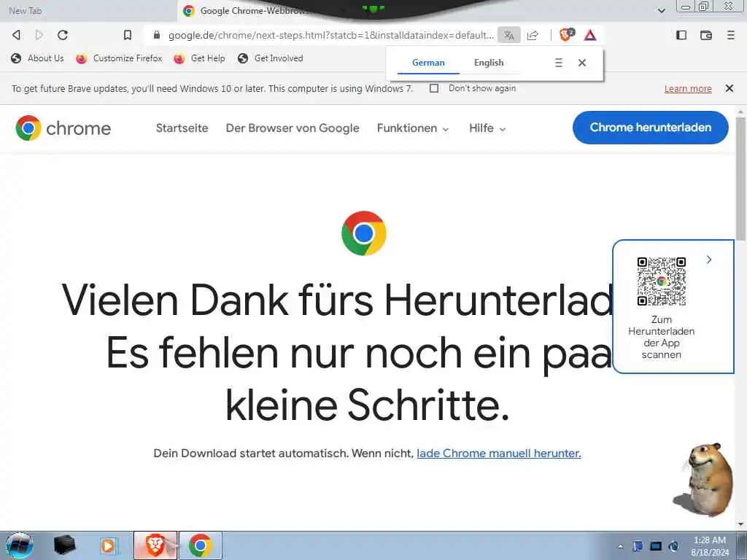The height and width of the screenshot is (560, 747).
Task: Open the Customize Firefox bookmark
Action: tap(120, 58)
